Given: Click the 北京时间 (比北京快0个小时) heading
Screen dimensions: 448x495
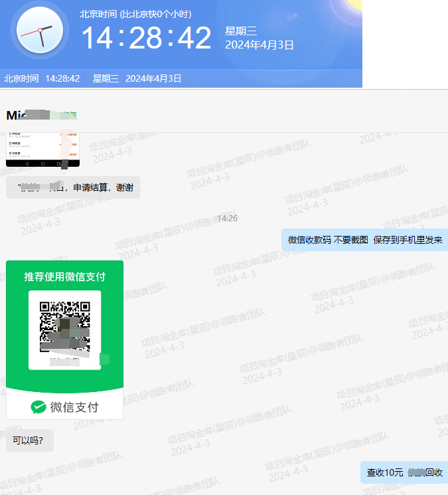Looking at the screenshot, I should [135, 14].
